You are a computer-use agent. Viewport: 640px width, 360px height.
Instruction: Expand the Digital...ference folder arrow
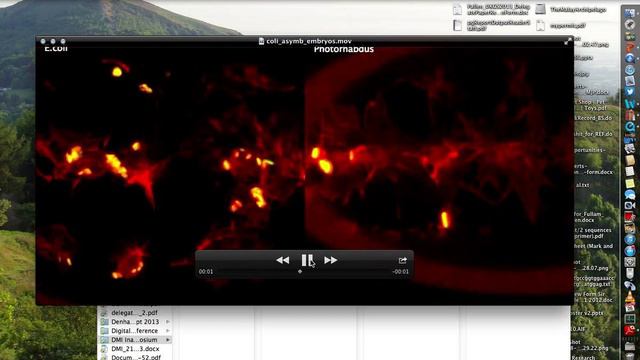(168, 331)
